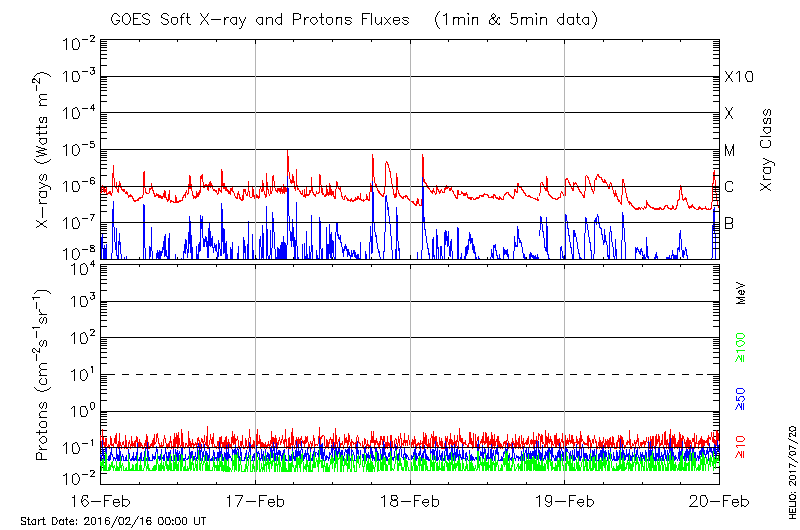
Task: Select the green ≥100 MeV legend label
Action: click(741, 349)
